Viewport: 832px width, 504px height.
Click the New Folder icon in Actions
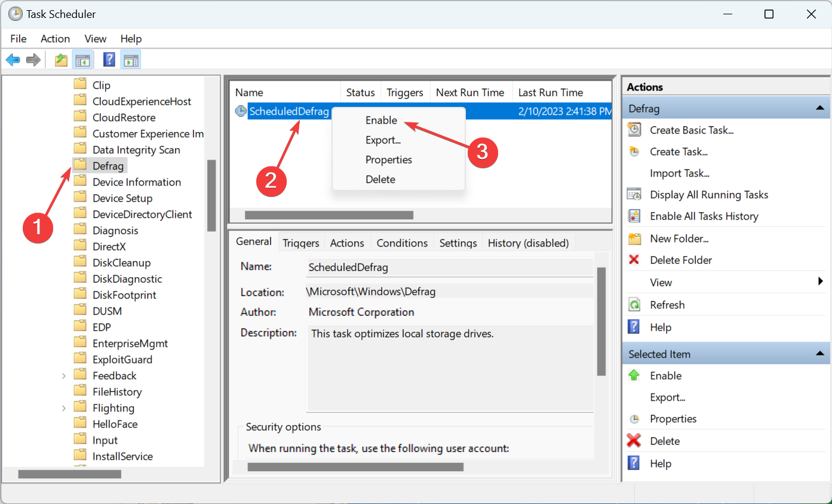(634, 238)
